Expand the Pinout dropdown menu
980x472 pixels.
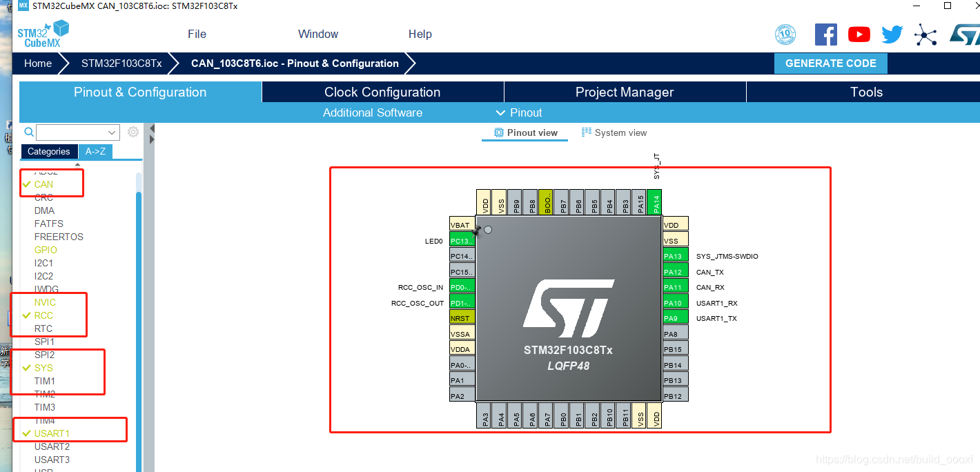pos(519,112)
